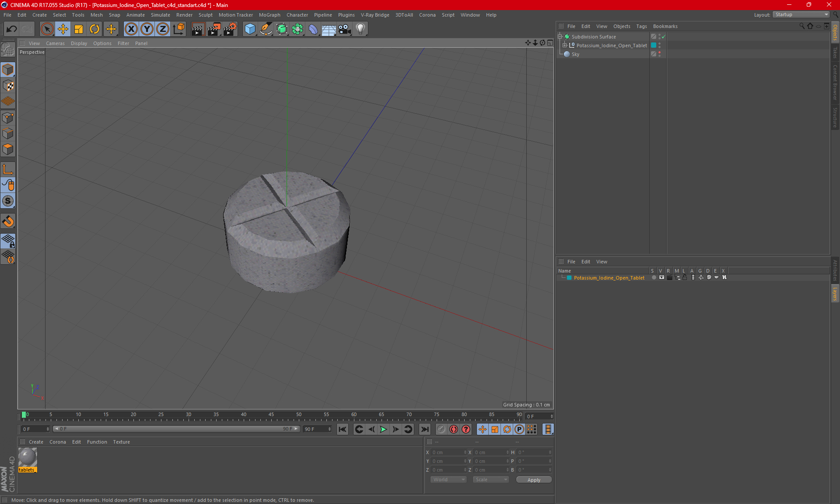Click the layer color swatch in Layers

coord(569,278)
